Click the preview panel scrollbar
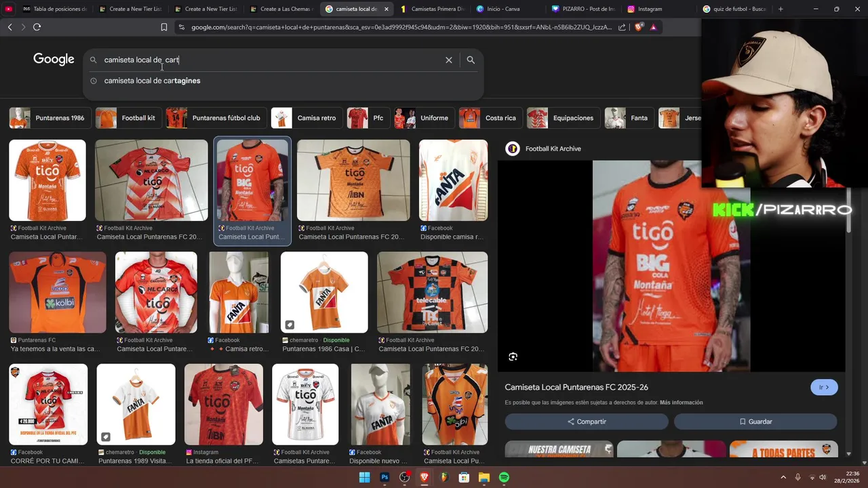868x488 pixels. [848, 210]
